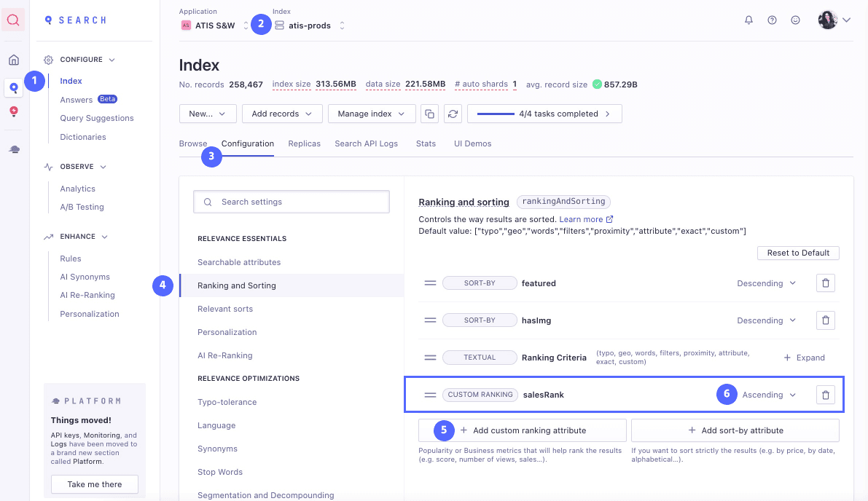
Task: Open the Manage index dropdown
Action: (x=372, y=114)
